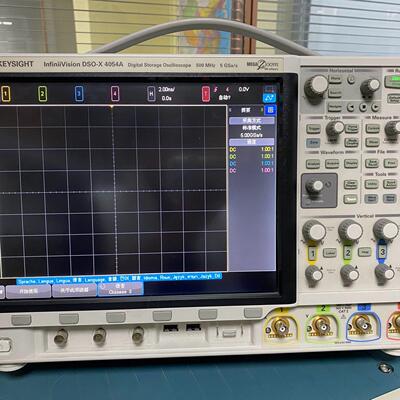Push the sixth physical softkey below the screen

tap(253, 313)
